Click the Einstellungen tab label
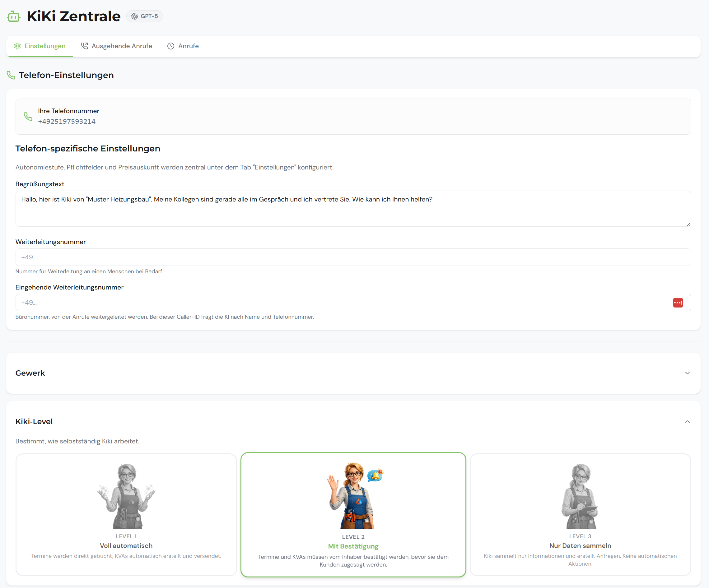 click(x=45, y=46)
